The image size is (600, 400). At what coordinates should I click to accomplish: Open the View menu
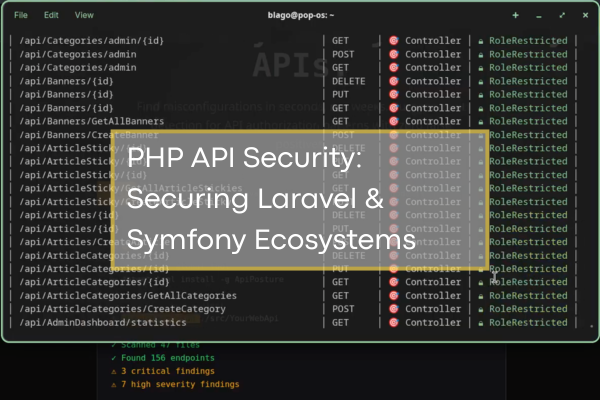pos(84,15)
